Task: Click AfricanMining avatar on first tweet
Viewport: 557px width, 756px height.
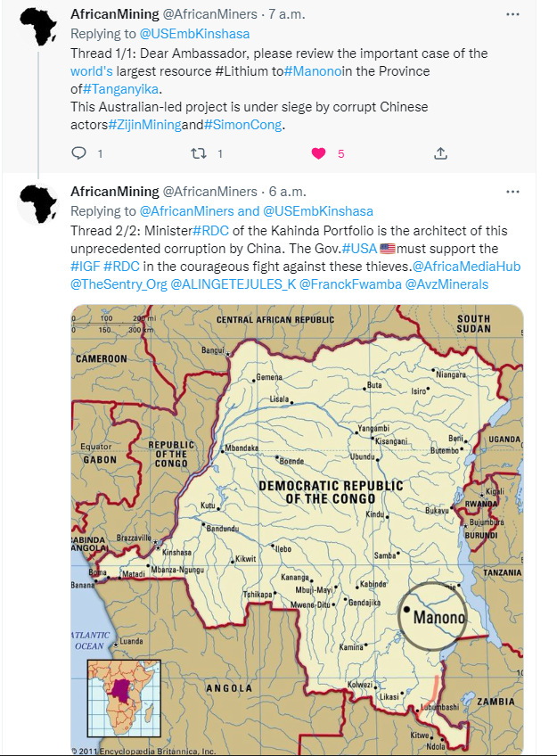Action: [38, 27]
